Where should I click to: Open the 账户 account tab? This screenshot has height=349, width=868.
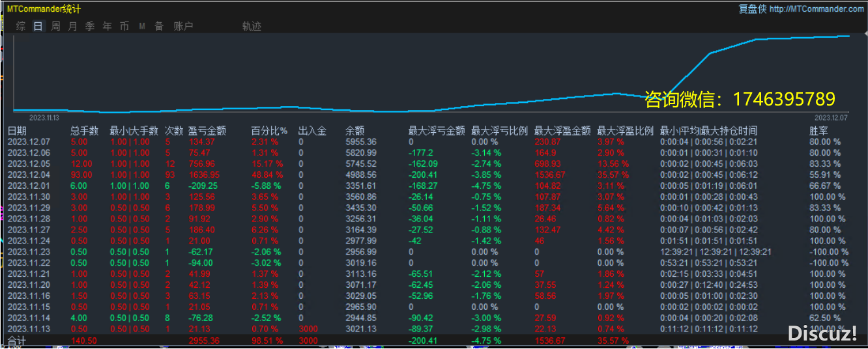coord(183,27)
